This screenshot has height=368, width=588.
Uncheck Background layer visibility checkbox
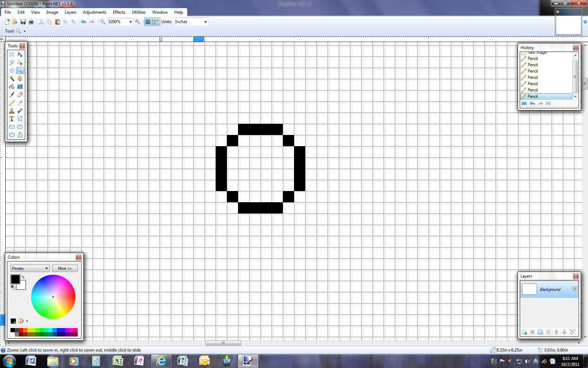pyautogui.click(x=575, y=289)
